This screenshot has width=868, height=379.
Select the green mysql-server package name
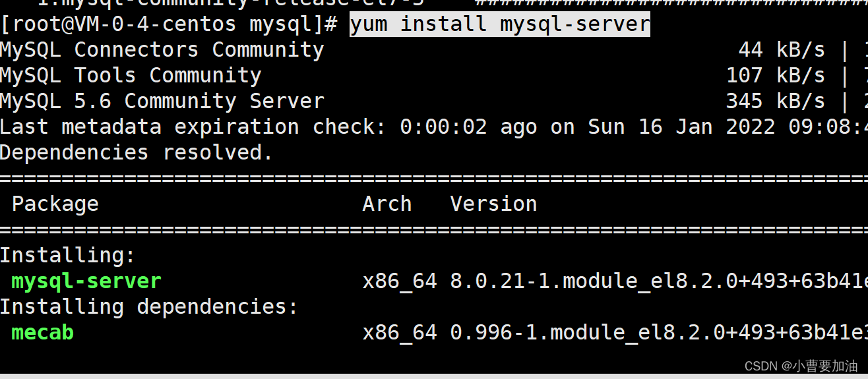click(x=86, y=281)
